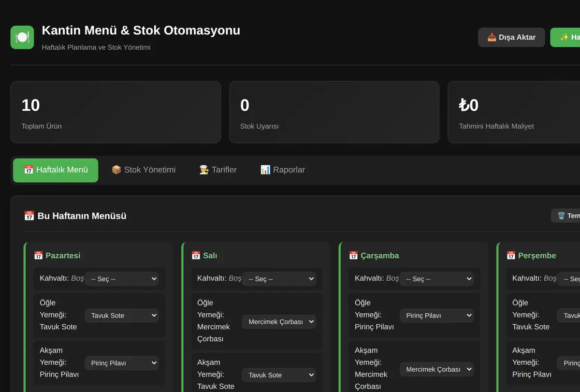Click the calendar icon next to Perşembe

511,255
